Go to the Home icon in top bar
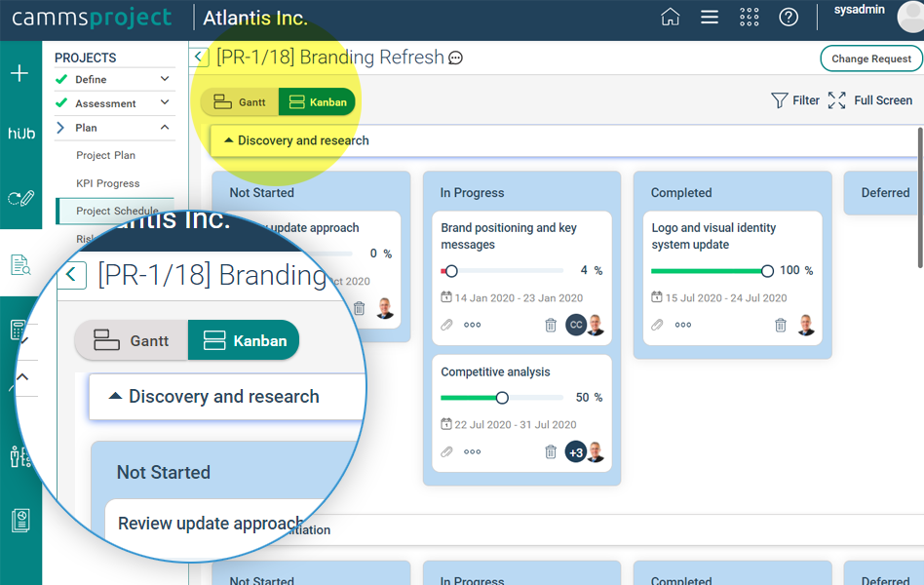Image resolution: width=924 pixels, height=585 pixels. tap(670, 18)
